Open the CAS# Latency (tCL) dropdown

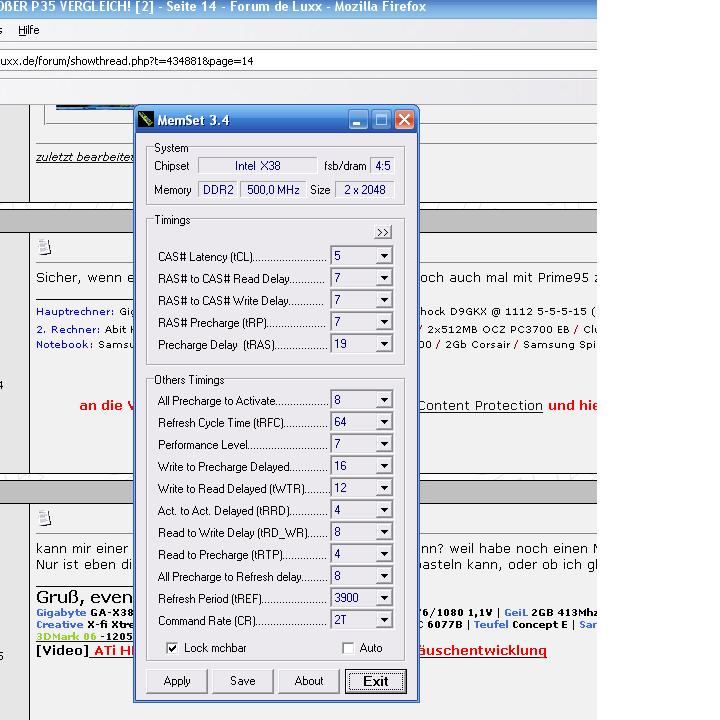click(384, 256)
